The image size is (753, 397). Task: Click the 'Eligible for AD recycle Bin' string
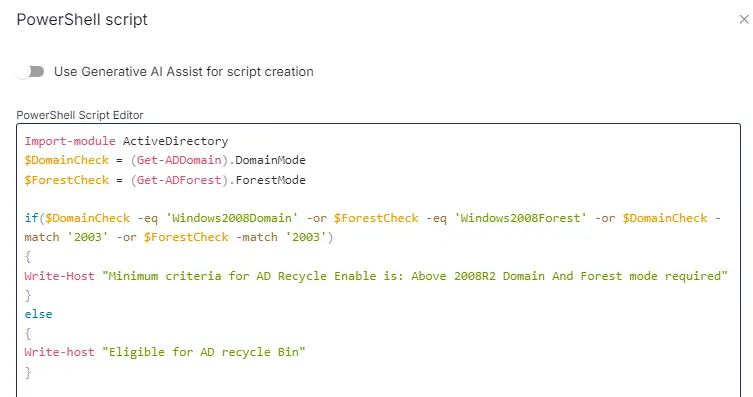click(x=204, y=352)
